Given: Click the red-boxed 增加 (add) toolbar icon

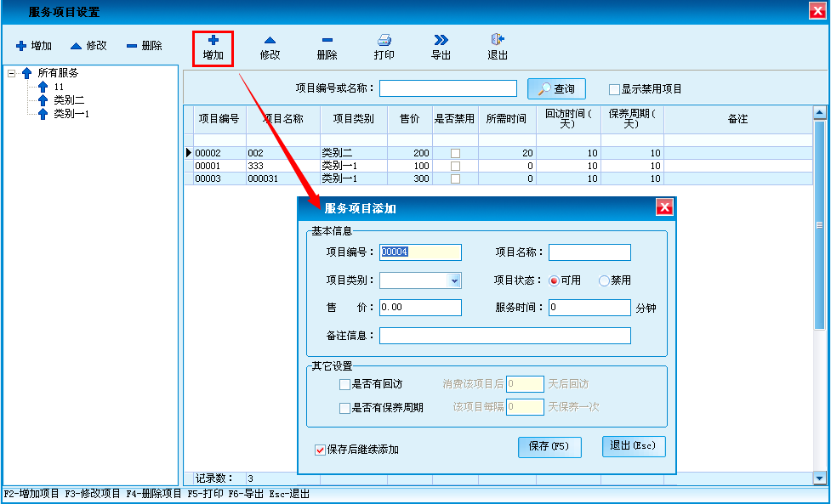Looking at the screenshot, I should coord(213,40).
